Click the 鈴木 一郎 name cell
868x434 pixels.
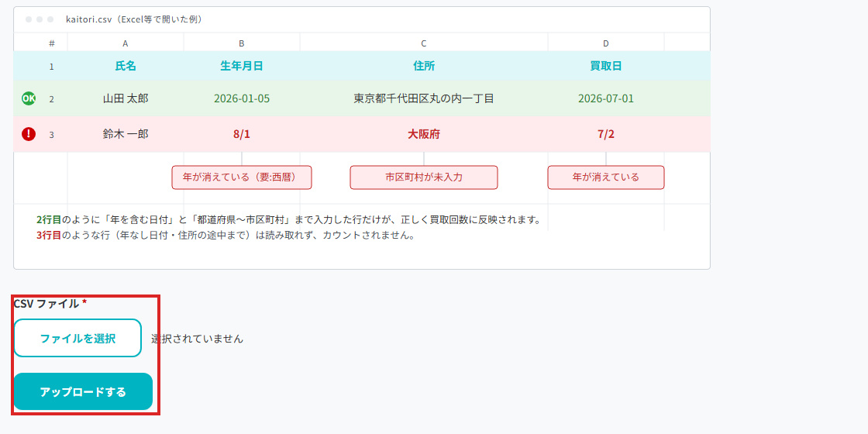126,134
